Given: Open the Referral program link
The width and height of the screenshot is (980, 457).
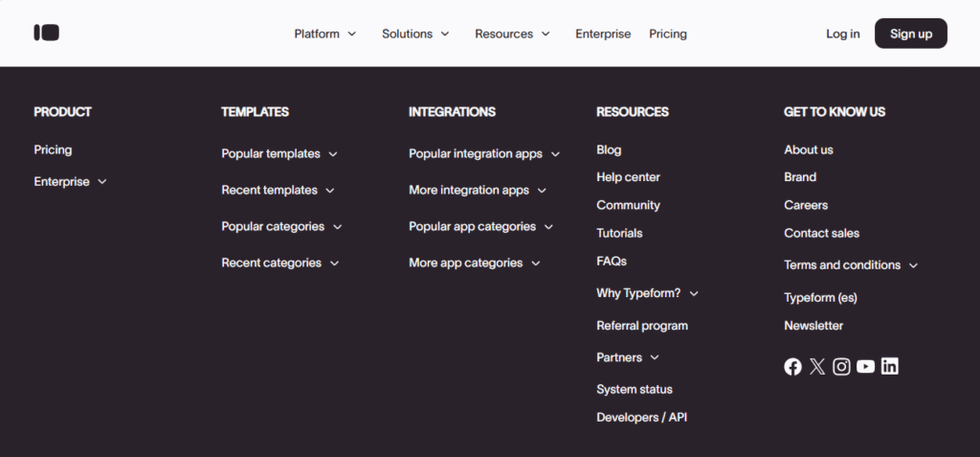Looking at the screenshot, I should (x=642, y=326).
